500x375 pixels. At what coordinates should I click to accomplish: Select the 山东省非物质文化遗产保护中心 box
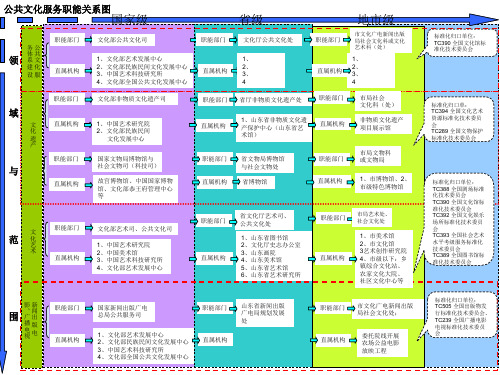pyautogui.click(x=274, y=127)
